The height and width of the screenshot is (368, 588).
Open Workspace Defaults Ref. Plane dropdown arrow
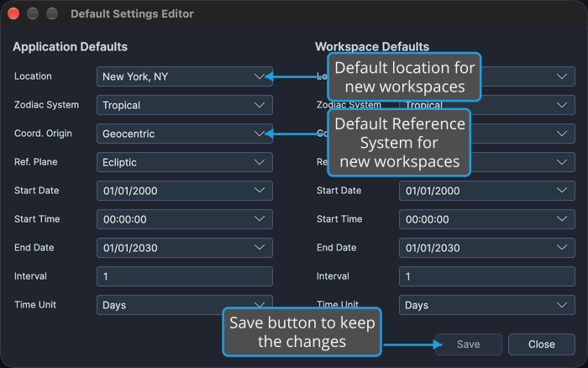[561, 162]
